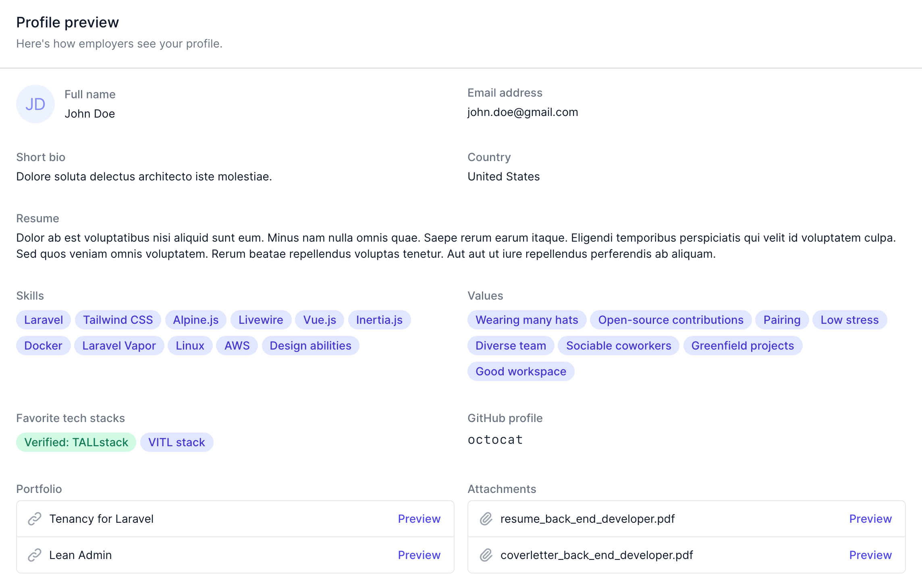The image size is (922, 588).
Task: Click paperclip icon beside resume_back_end_developer.pdf
Action: click(486, 519)
